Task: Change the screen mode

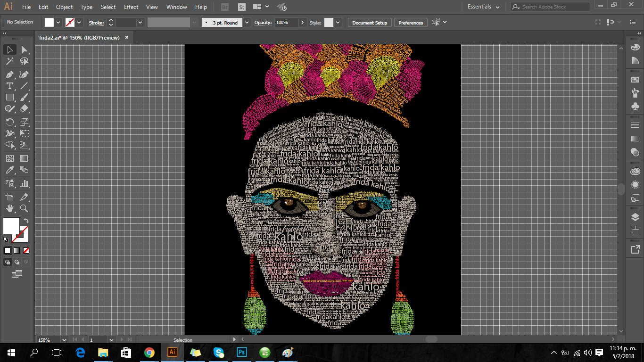Action: [17, 274]
